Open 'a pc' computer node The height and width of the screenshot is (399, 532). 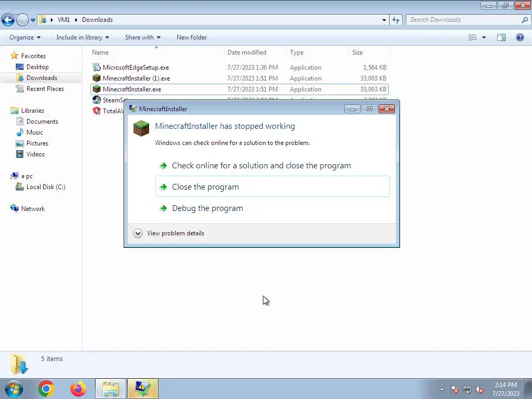pos(22,176)
